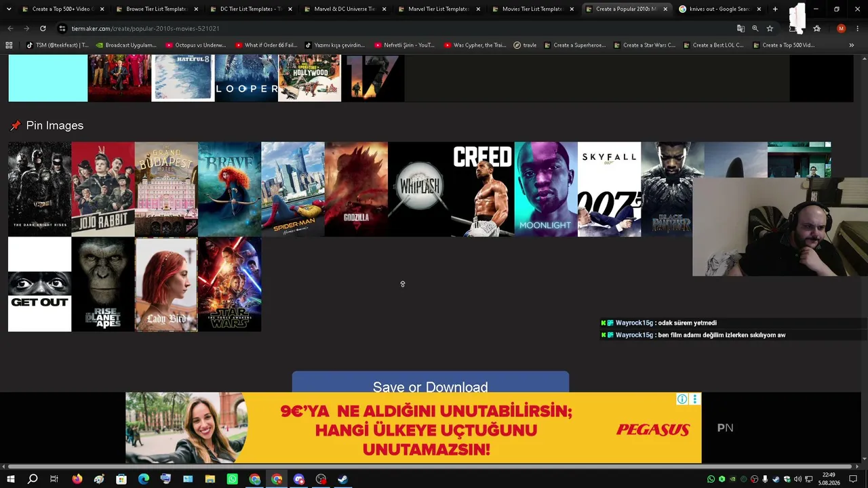This screenshot has width=868, height=488.
Task: Open a new browser tab with the plus icon
Action: tap(775, 9)
